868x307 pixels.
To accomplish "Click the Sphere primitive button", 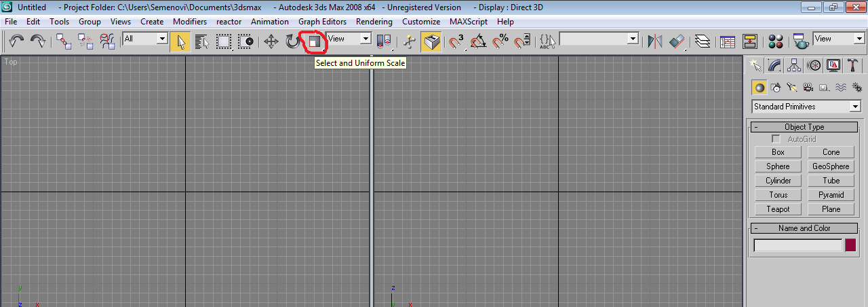I will pyautogui.click(x=778, y=166).
